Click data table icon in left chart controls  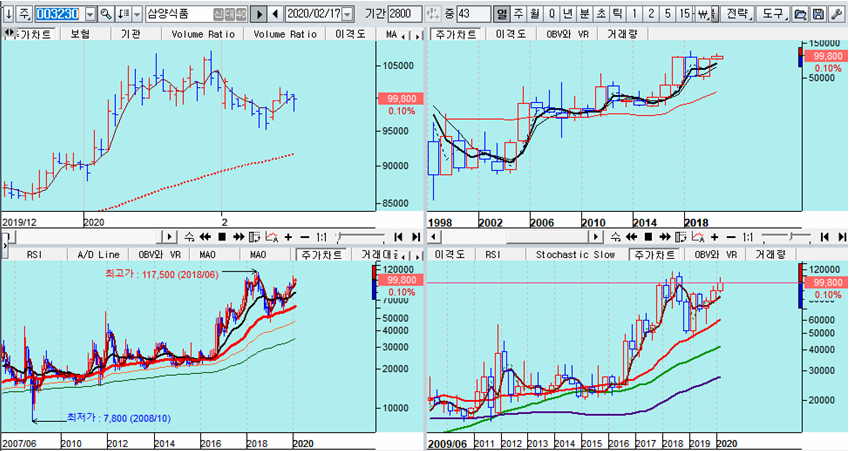click(255, 237)
